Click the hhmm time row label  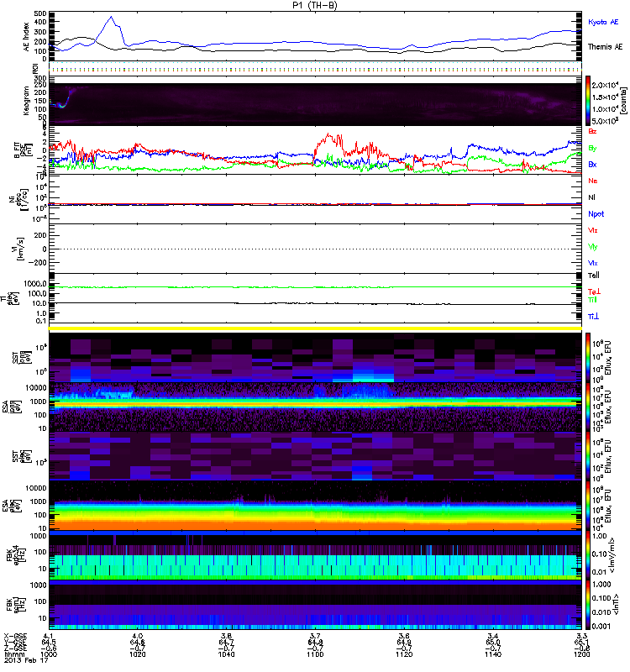(13, 654)
